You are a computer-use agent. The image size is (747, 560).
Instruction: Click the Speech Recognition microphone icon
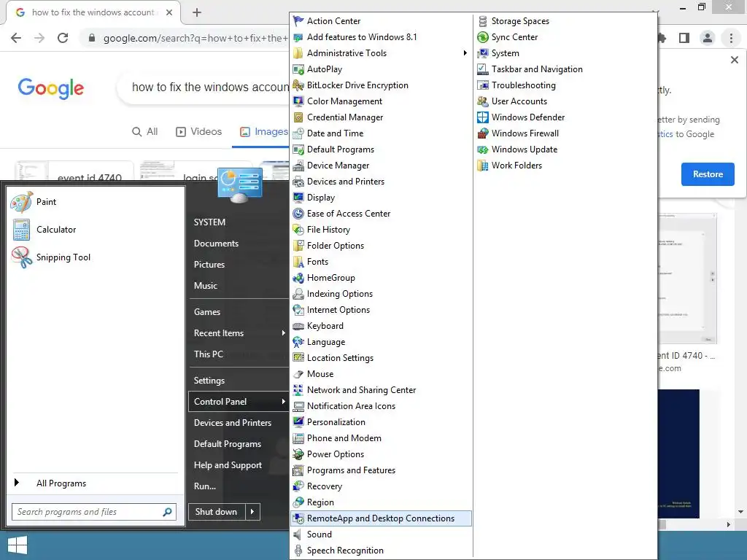(298, 551)
